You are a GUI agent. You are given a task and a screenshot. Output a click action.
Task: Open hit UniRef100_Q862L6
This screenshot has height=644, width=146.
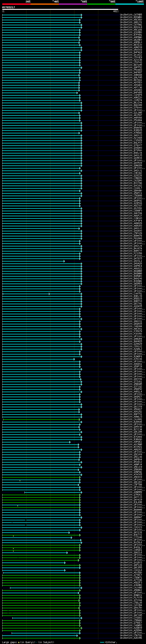point(131,553)
